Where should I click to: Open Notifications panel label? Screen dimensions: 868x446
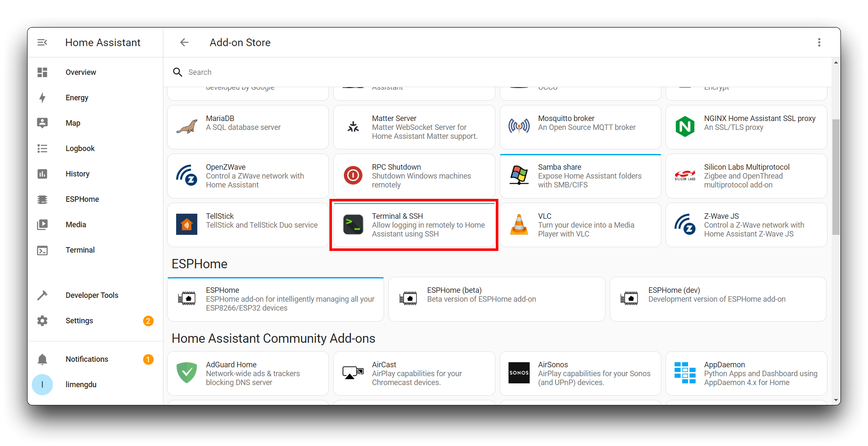coord(87,359)
